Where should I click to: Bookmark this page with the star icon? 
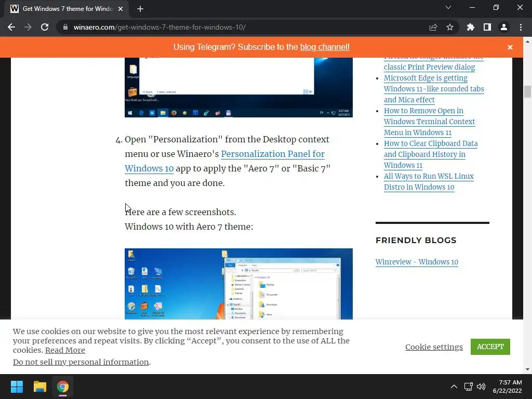[450, 27]
